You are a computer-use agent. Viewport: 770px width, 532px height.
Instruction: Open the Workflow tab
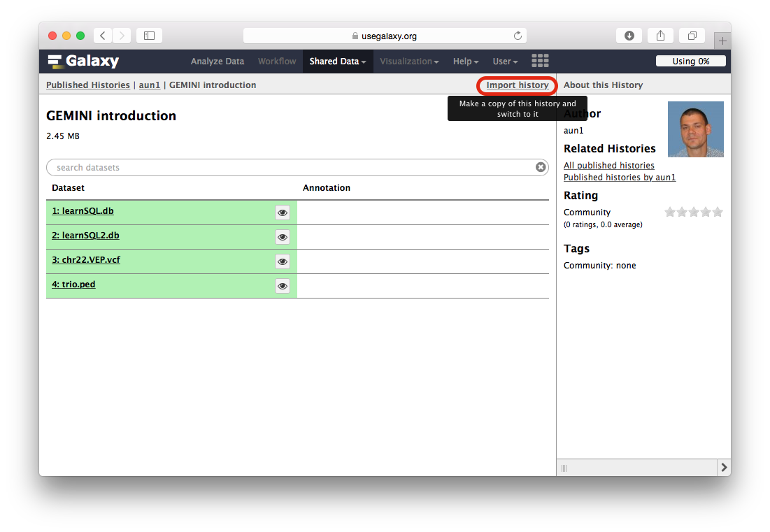(x=277, y=62)
